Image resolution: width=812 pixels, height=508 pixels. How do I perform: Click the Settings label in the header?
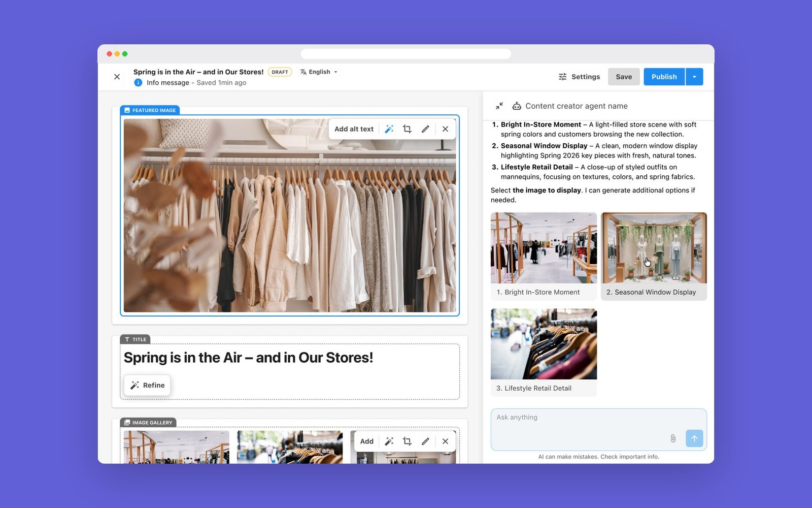[586, 77]
